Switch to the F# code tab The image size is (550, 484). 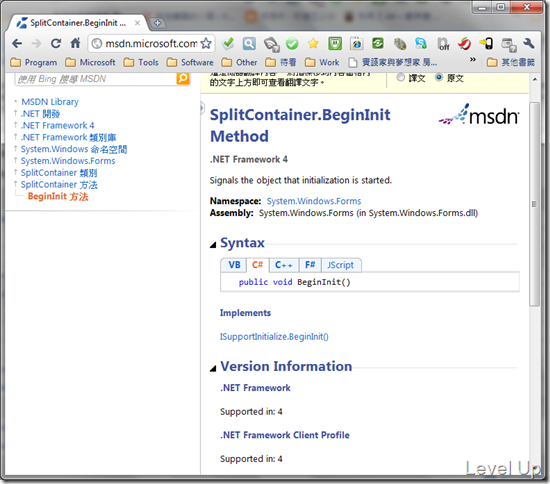310,265
